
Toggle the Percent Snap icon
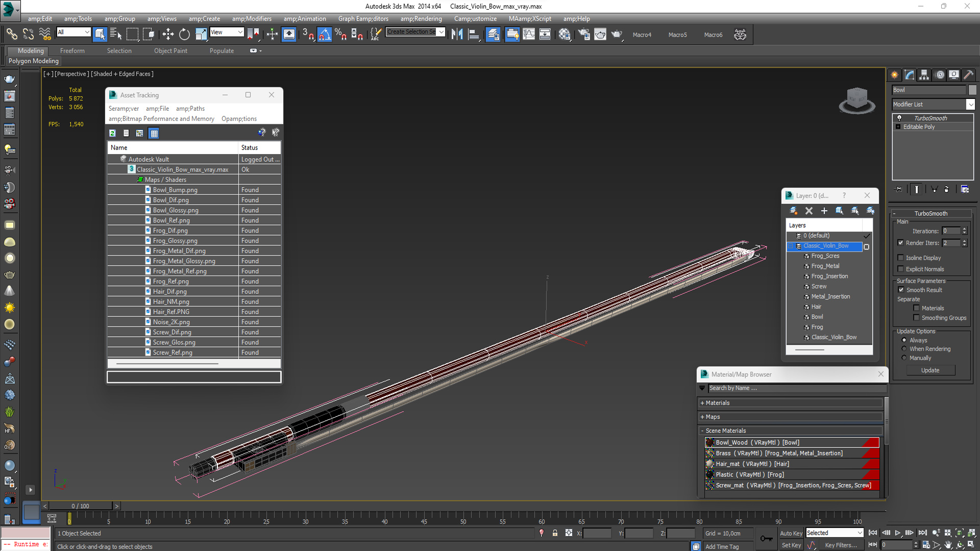[340, 34]
